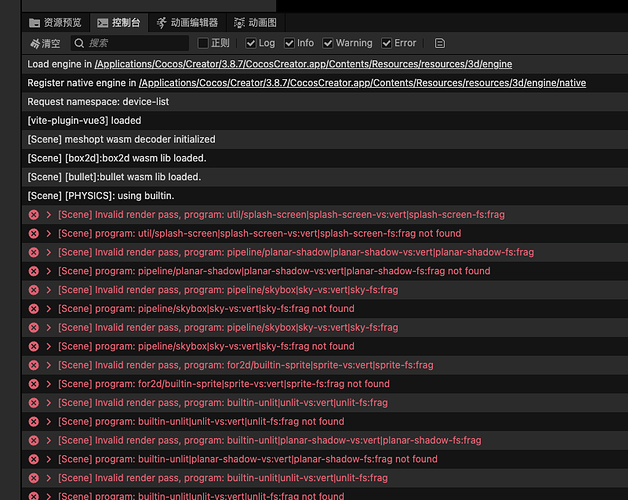Image resolution: width=628 pixels, height=500 pixels.
Task: Open the 动画图 tab
Action: pyautogui.click(x=256, y=22)
